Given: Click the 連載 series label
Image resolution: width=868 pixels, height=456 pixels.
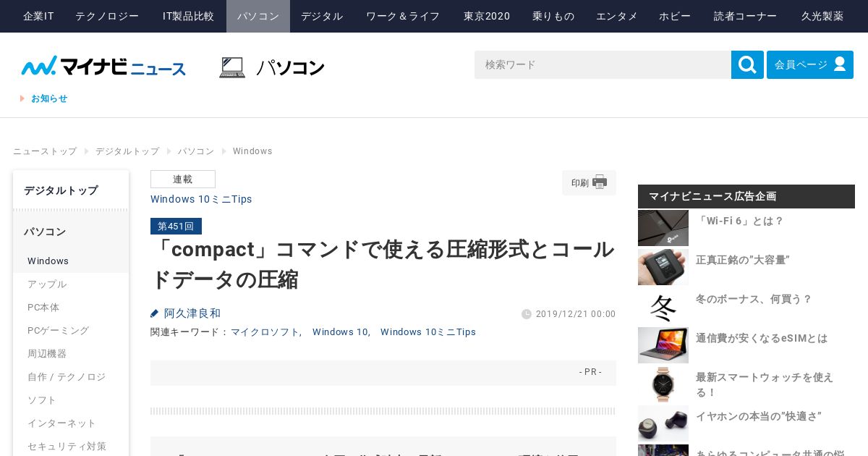Looking at the screenshot, I should 183,179.
